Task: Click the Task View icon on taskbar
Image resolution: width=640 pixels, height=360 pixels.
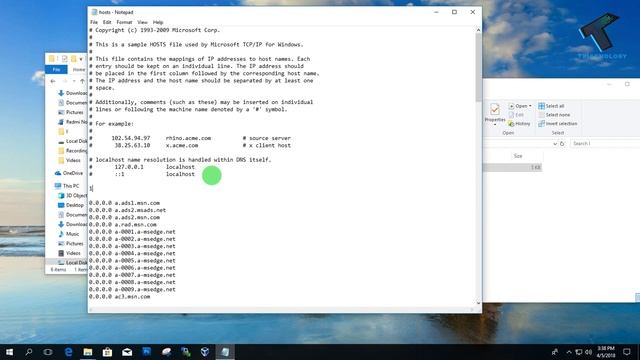Action: 48,352
